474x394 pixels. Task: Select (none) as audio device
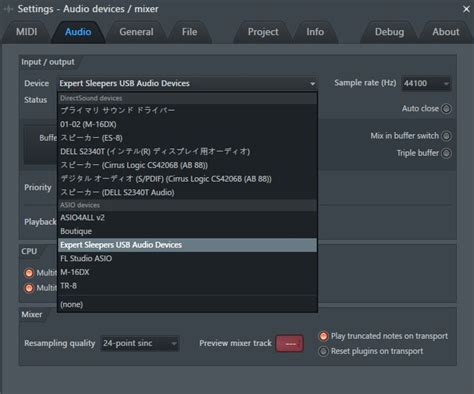point(187,304)
